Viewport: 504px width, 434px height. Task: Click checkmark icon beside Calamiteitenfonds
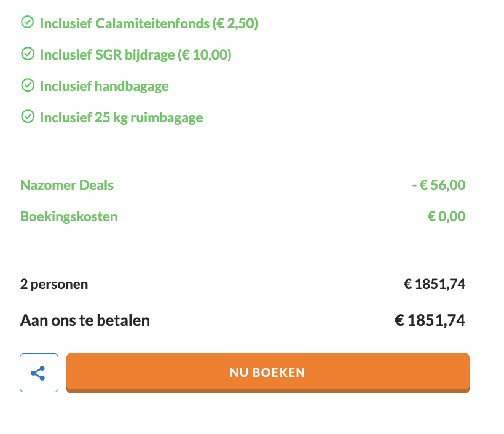tap(27, 23)
